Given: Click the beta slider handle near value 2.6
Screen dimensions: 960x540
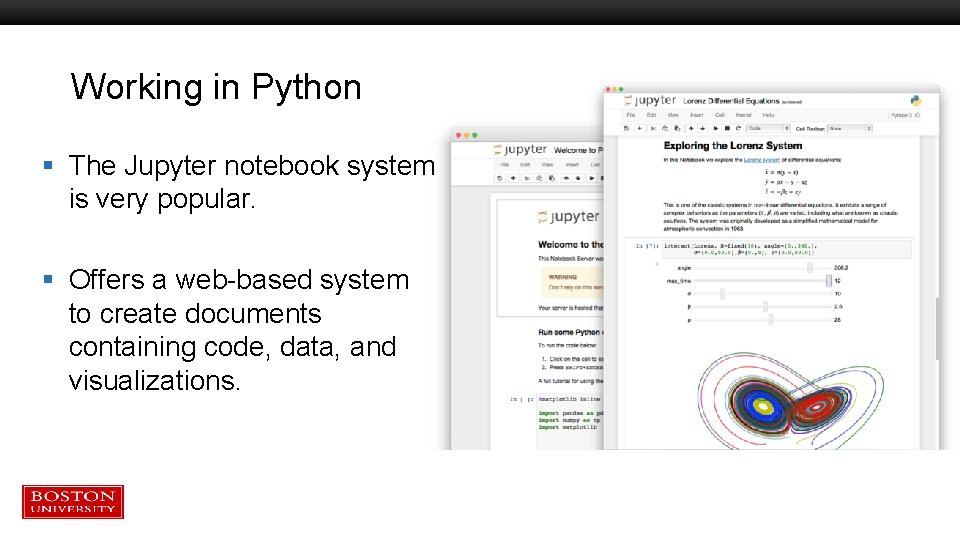Looking at the screenshot, I should (x=765, y=307).
